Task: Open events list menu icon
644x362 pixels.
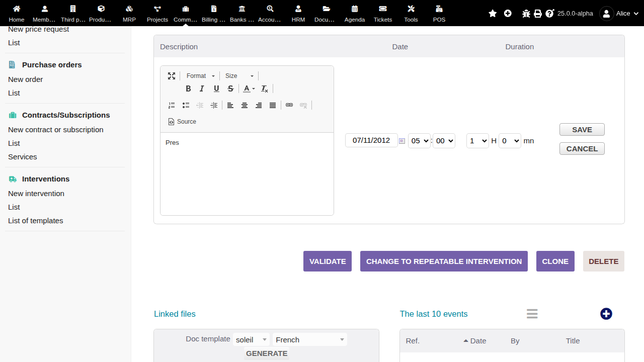Action: pyautogui.click(x=532, y=314)
